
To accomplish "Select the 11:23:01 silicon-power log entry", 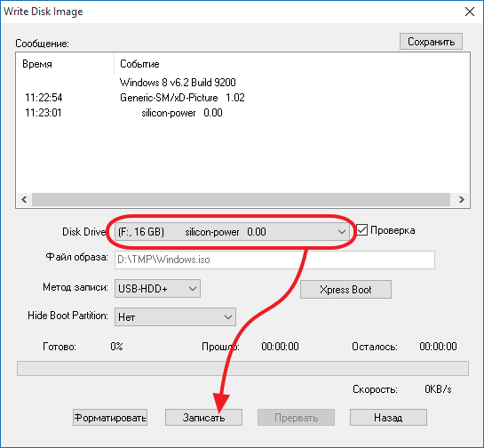I will coord(123,113).
